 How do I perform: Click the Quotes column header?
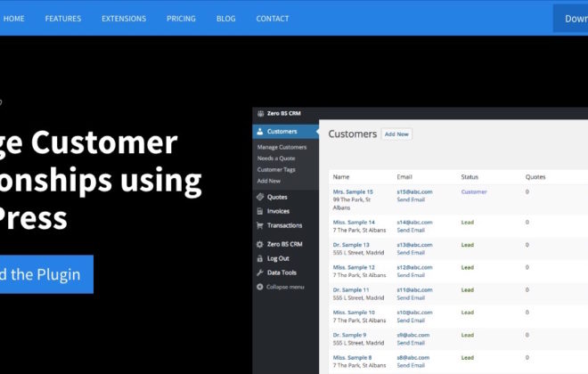pyautogui.click(x=535, y=177)
